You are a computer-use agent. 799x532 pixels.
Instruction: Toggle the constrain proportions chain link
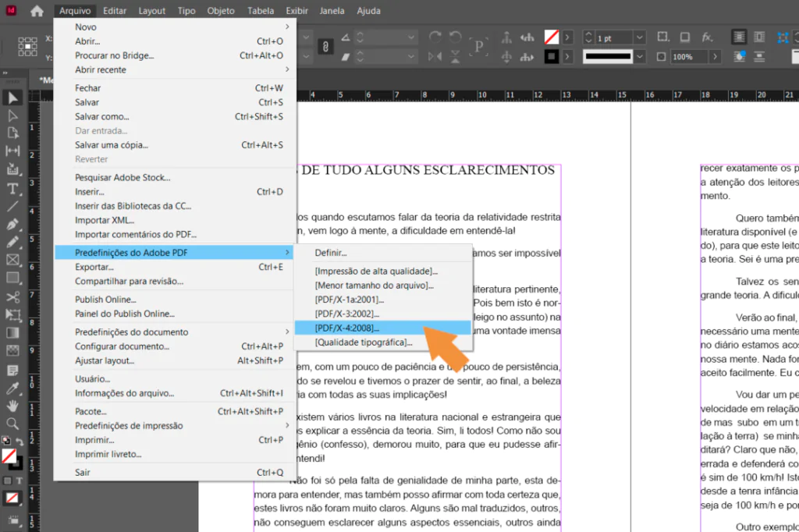pyautogui.click(x=325, y=47)
